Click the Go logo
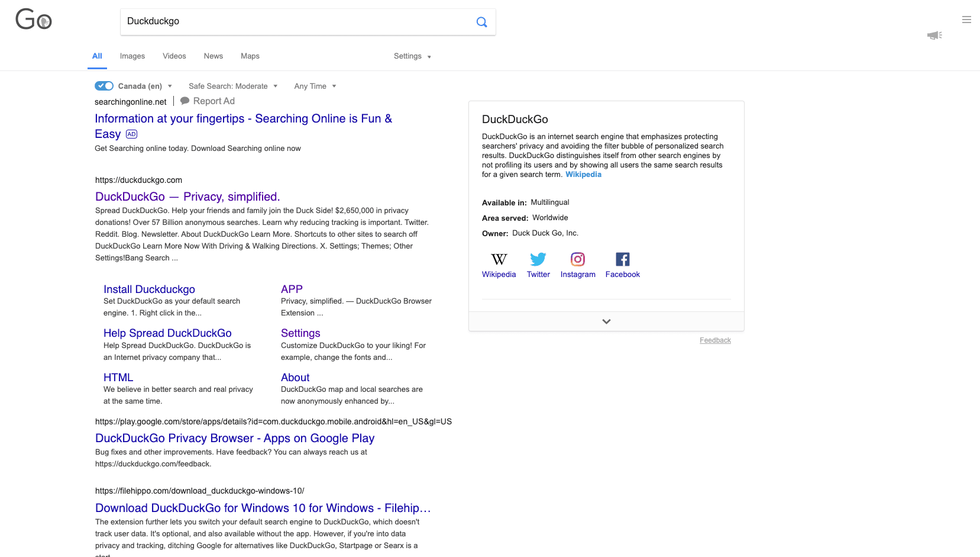This screenshot has width=980, height=557. (x=34, y=19)
